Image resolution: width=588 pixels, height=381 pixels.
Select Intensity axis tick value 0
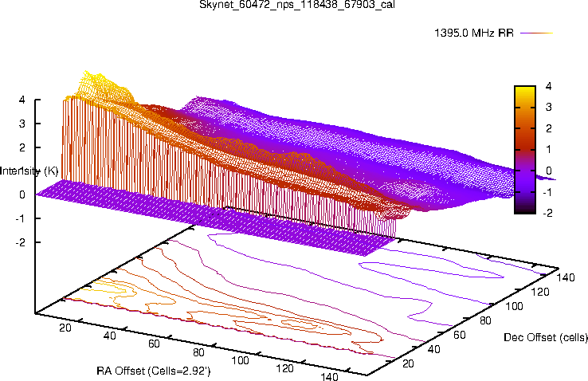click(x=22, y=195)
